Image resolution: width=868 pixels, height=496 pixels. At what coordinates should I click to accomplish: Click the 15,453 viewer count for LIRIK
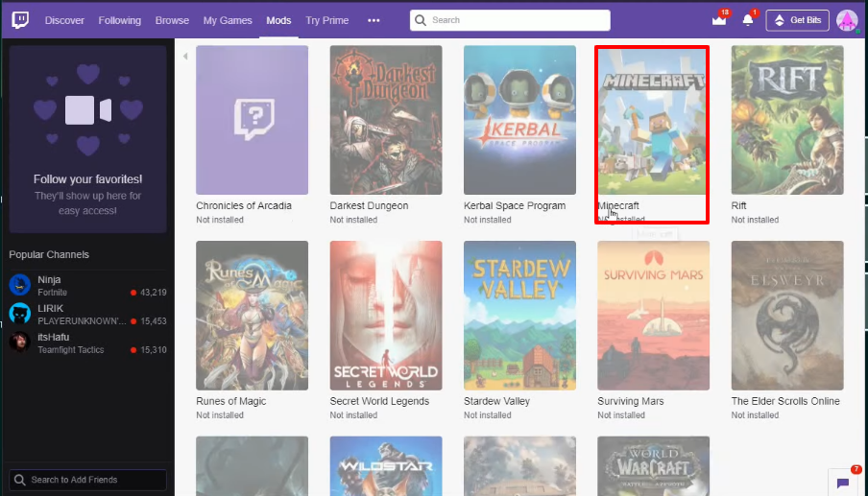pyautogui.click(x=154, y=321)
